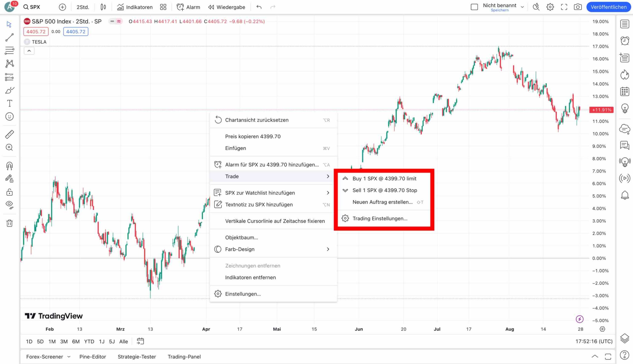The width and height of the screenshot is (633, 364).
Task: Toggle hide all drawings eye icon
Action: point(9,205)
